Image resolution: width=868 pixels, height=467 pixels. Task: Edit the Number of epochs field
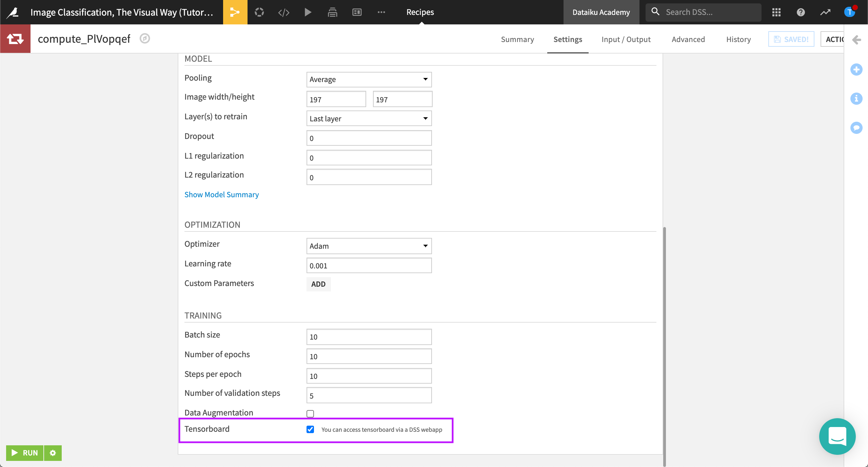[x=369, y=356]
